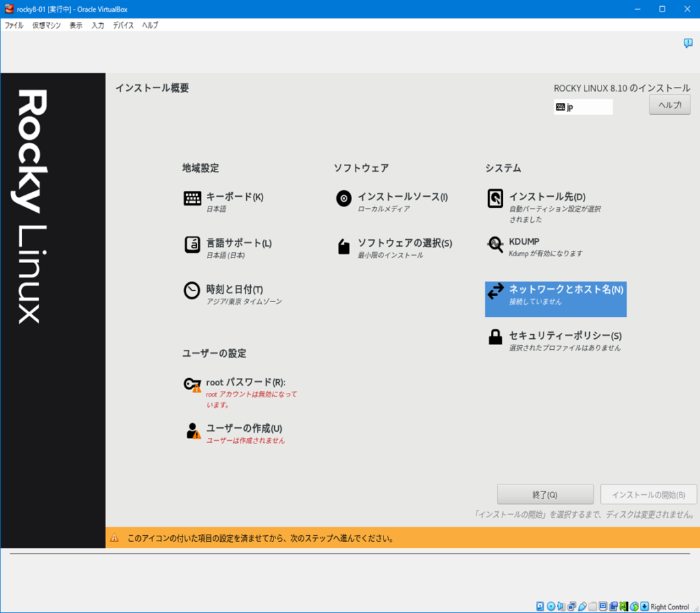Click the hard disk activity status icon

coord(540,606)
